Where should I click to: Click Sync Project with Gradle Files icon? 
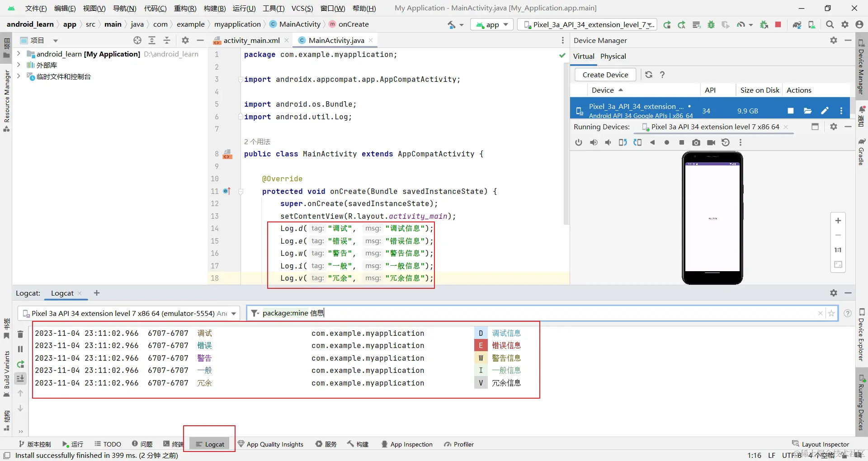click(797, 24)
